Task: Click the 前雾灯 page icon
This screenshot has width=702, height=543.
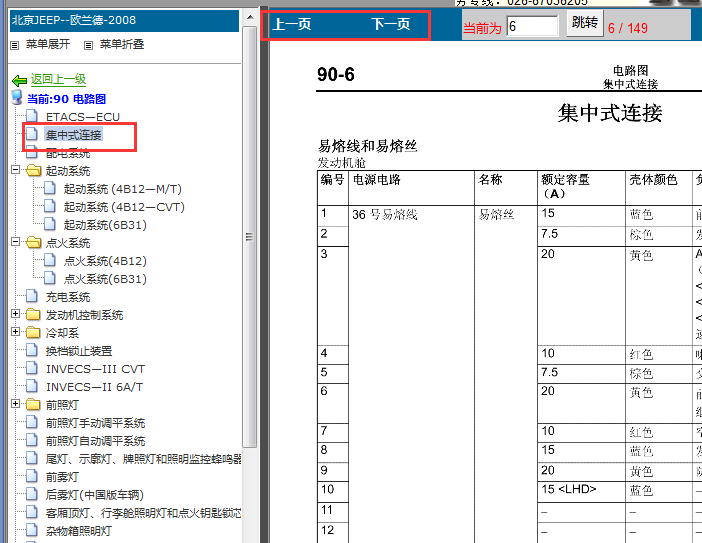Action: point(32,476)
